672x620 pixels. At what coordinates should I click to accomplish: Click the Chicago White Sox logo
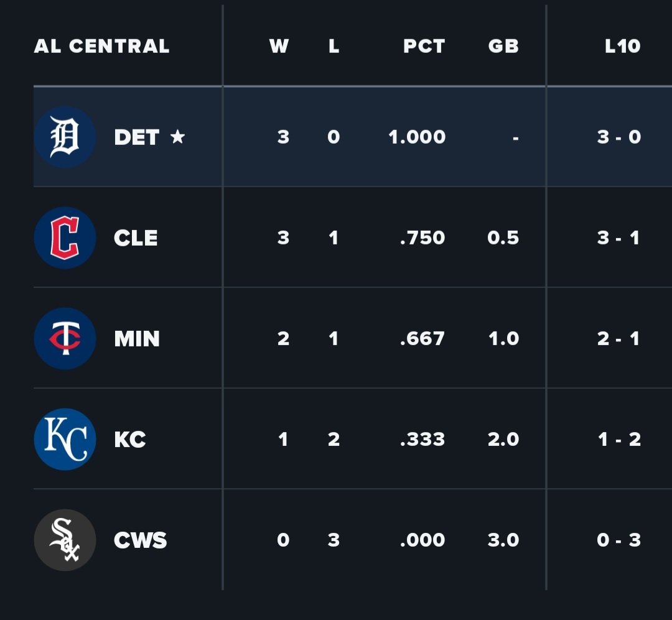pyautogui.click(x=65, y=540)
